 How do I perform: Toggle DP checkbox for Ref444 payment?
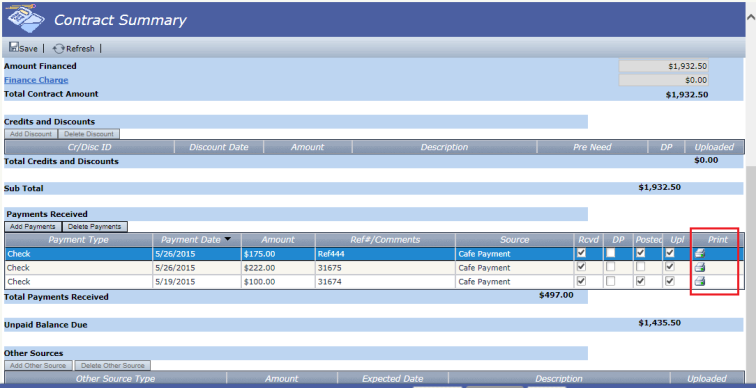tap(610, 253)
